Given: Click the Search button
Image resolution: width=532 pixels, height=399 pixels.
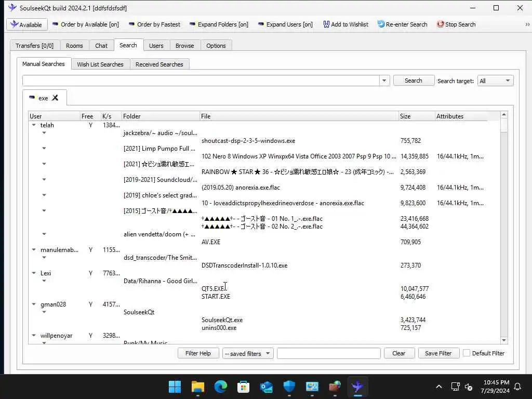Looking at the screenshot, I should 413,81.
